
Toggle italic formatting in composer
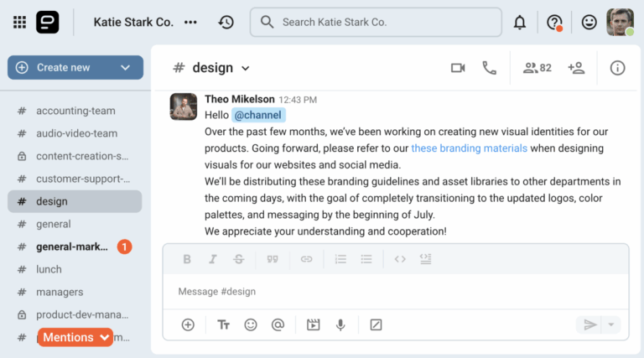213,259
